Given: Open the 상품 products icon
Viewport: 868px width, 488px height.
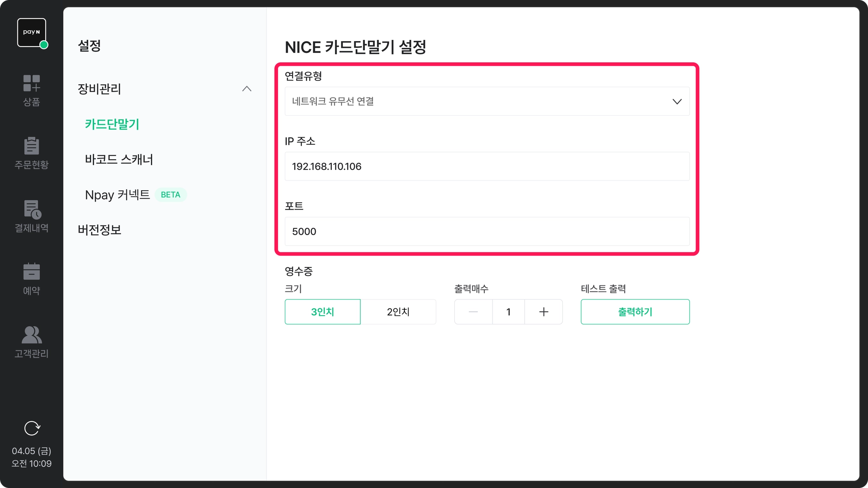Looking at the screenshot, I should click(x=31, y=83).
